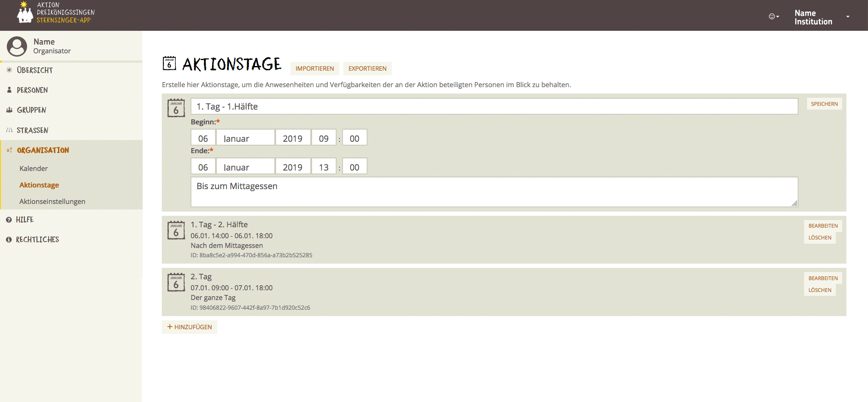Click the Ende day field 06

[203, 167]
